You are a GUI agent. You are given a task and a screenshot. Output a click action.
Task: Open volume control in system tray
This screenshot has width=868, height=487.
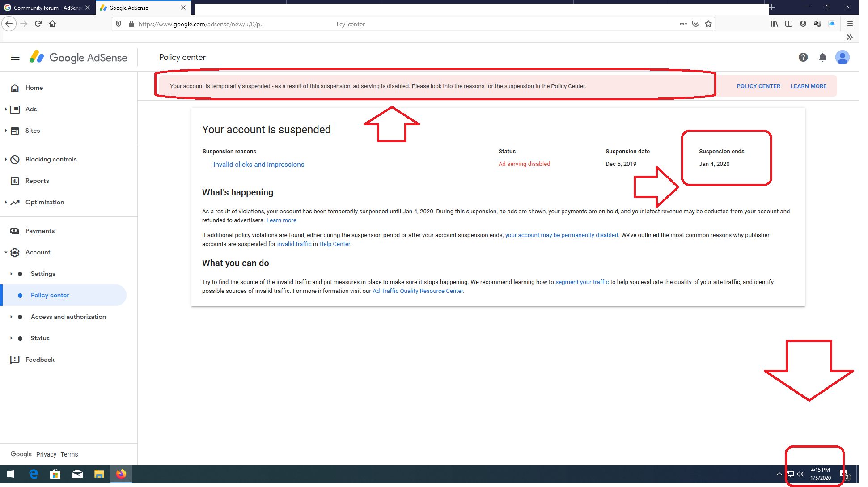800,474
